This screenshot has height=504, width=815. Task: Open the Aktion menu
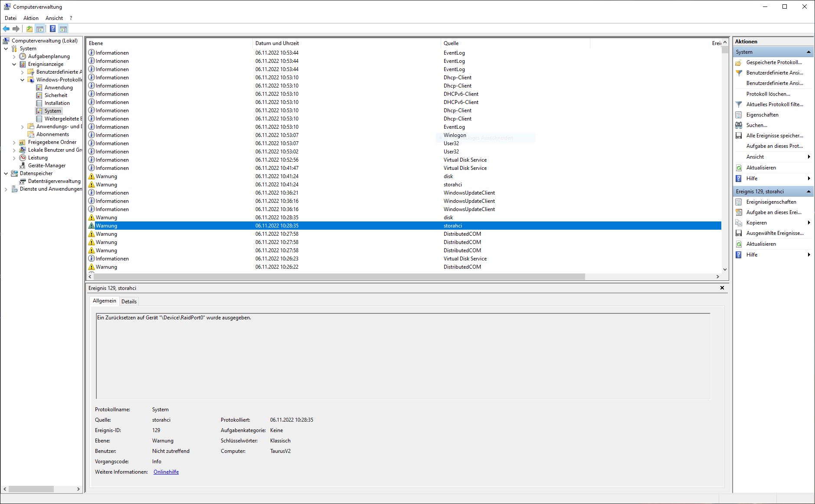[x=31, y=18]
